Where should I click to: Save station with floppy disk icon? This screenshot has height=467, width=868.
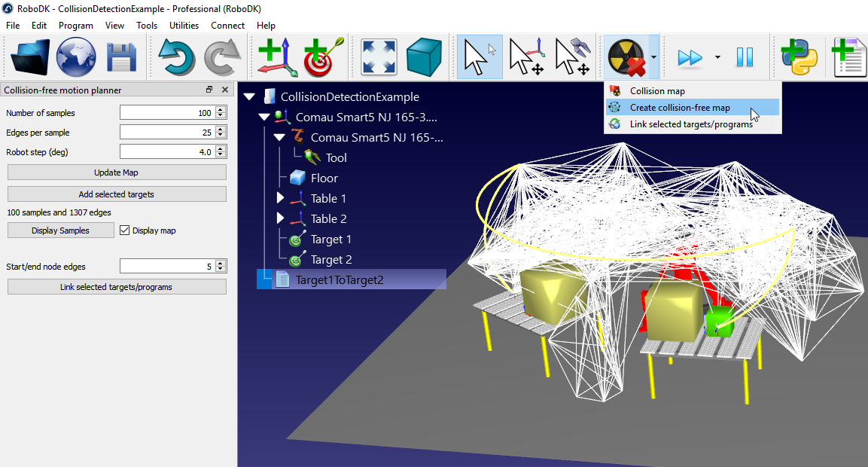(x=121, y=57)
